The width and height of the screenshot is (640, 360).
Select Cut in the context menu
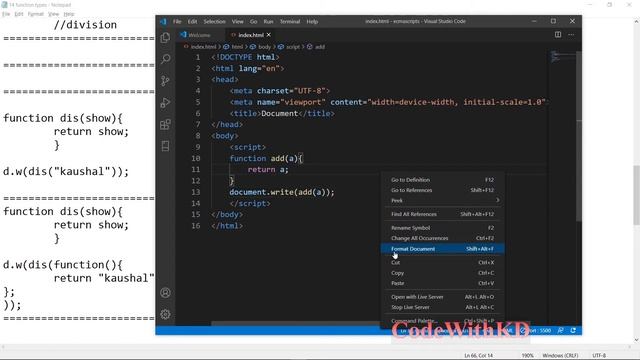(442, 262)
